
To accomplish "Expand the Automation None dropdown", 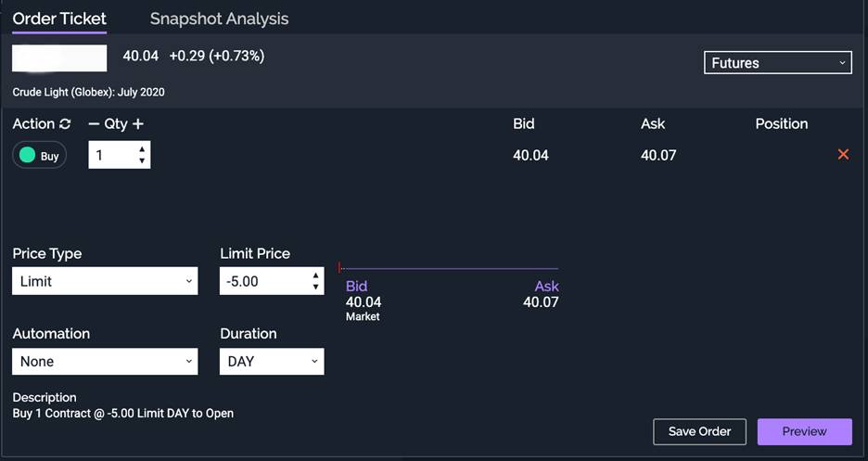I will (x=105, y=362).
